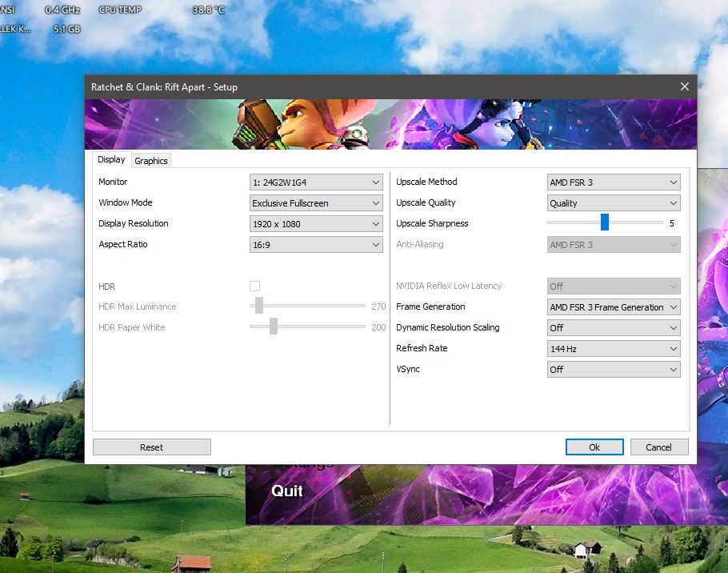The image size is (728, 573).
Task: Click the HDR Max Luminance slider handle
Action: click(x=259, y=306)
